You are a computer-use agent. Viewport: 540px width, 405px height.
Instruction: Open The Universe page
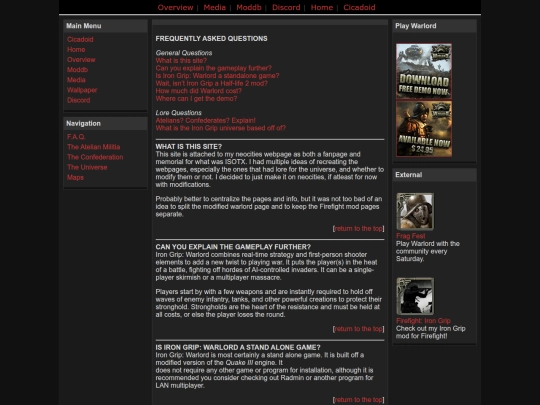pyautogui.click(x=87, y=167)
